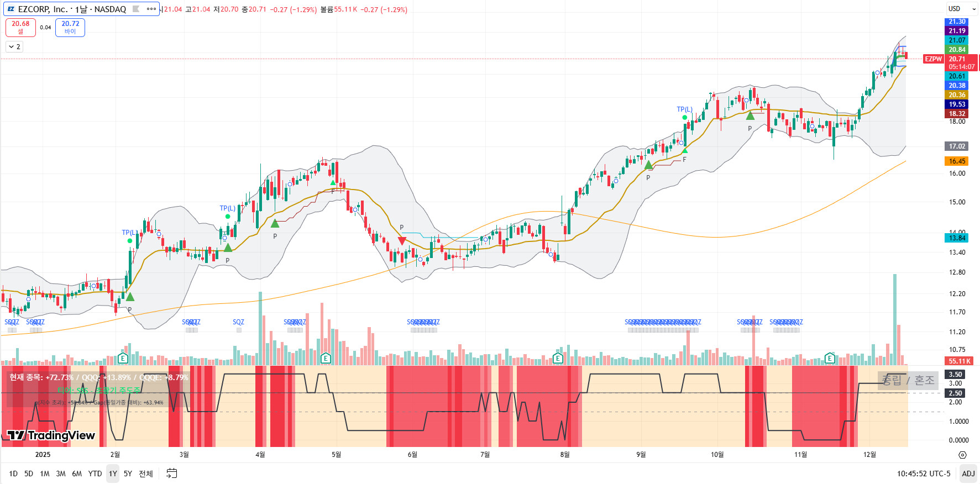Open the three-dot more menu in the legend

click(x=151, y=9)
